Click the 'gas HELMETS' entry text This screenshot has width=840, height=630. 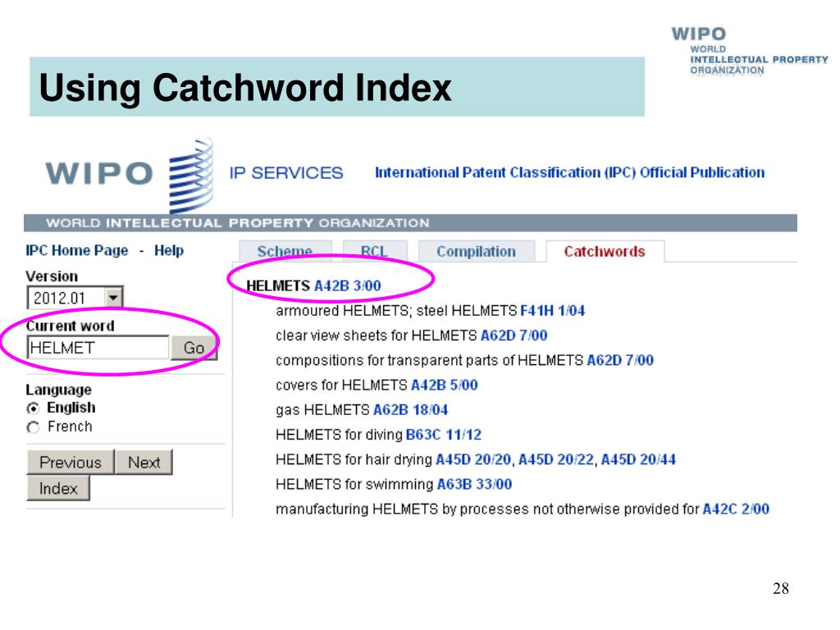click(322, 410)
